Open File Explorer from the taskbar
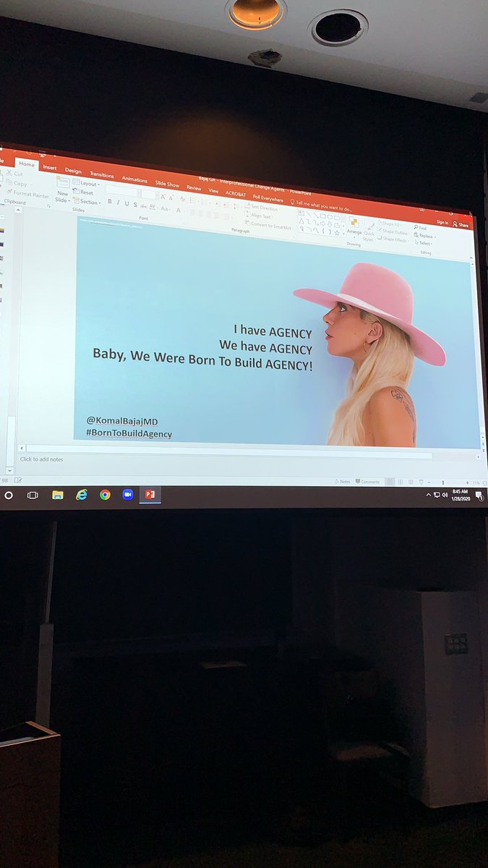The width and height of the screenshot is (488, 868). [x=58, y=495]
